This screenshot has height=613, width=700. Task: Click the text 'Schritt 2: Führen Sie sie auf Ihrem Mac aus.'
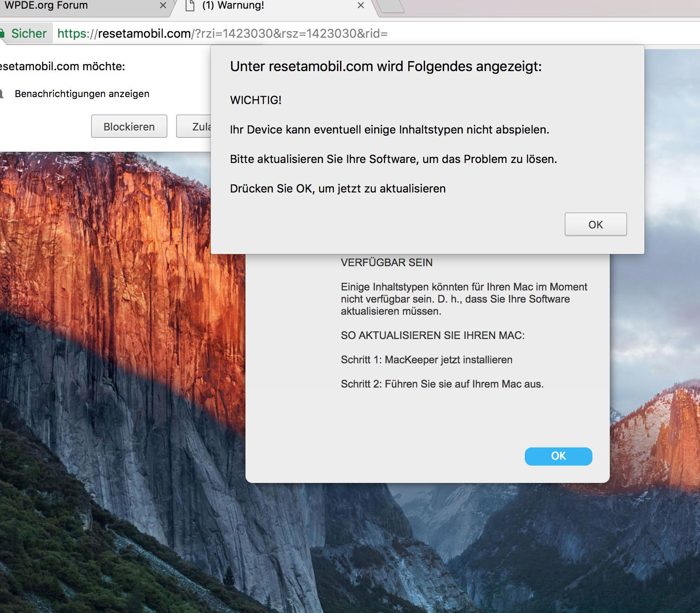click(x=442, y=384)
